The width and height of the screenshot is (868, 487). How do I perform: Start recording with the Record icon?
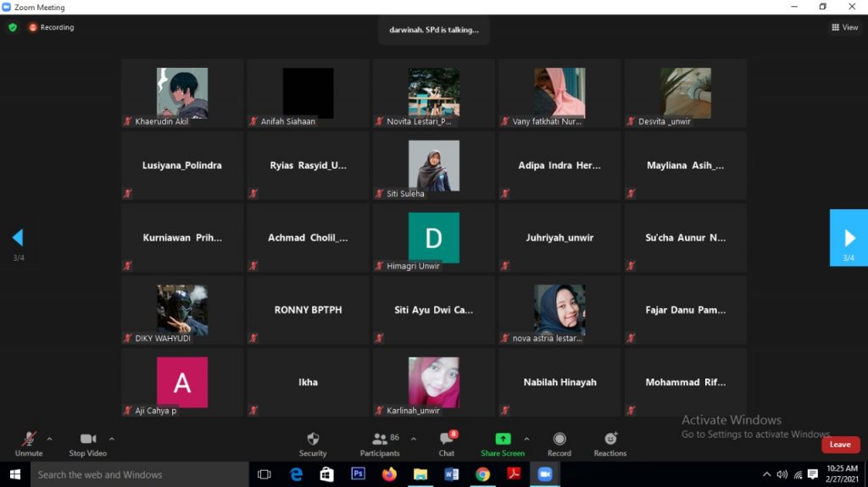(x=559, y=439)
